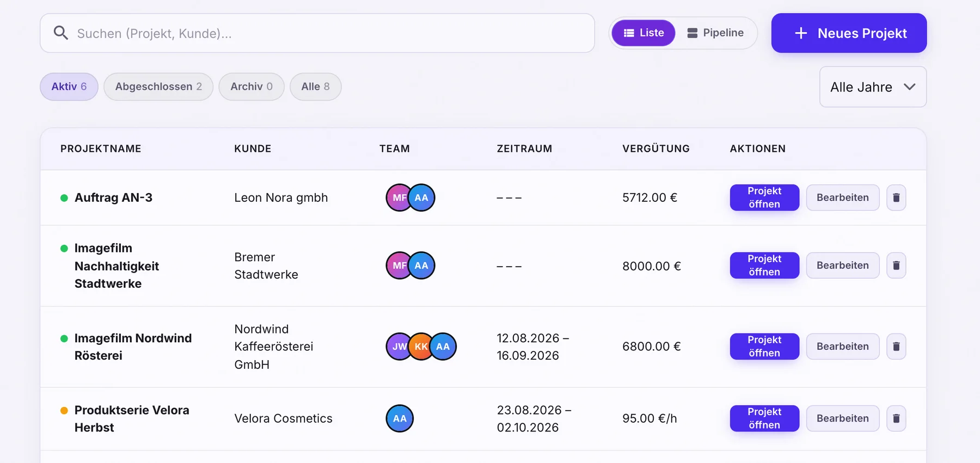Screen dimensions: 980x463
Task: Remove Imagefilm Nordwind Rösterei with trash icon
Action: [x=896, y=347]
